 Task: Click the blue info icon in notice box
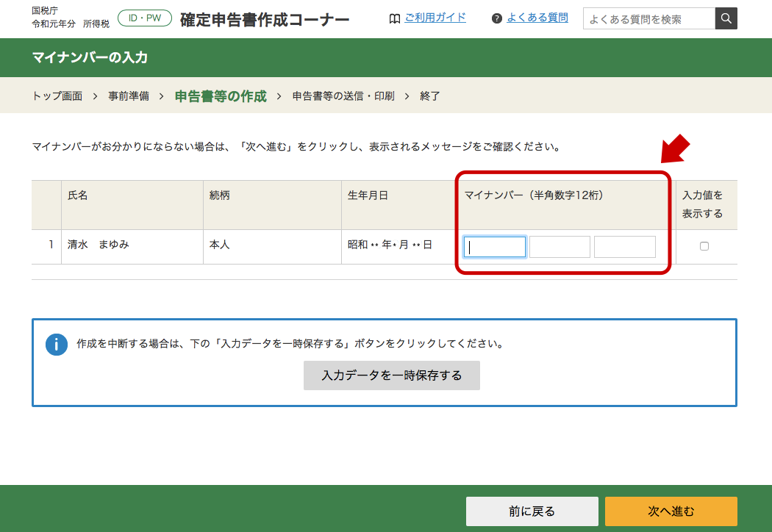[x=57, y=345]
